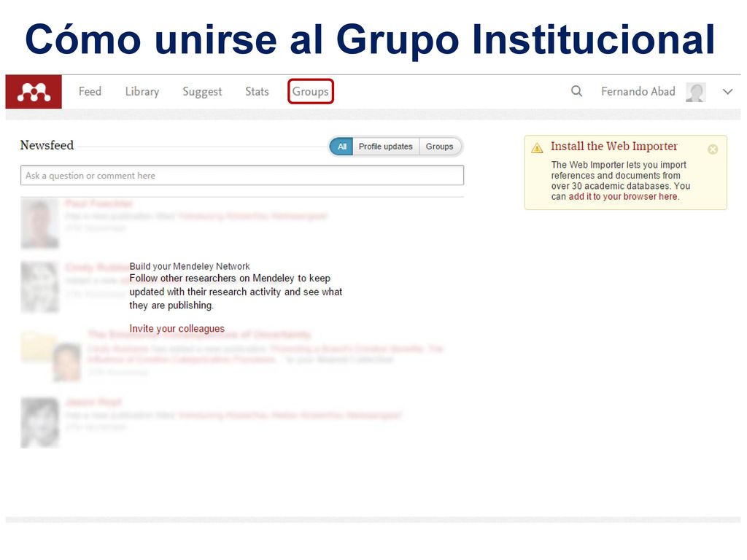Viewport: 747px width, 560px height.
Task: Select the All newsfeed filter
Action: click(x=341, y=147)
